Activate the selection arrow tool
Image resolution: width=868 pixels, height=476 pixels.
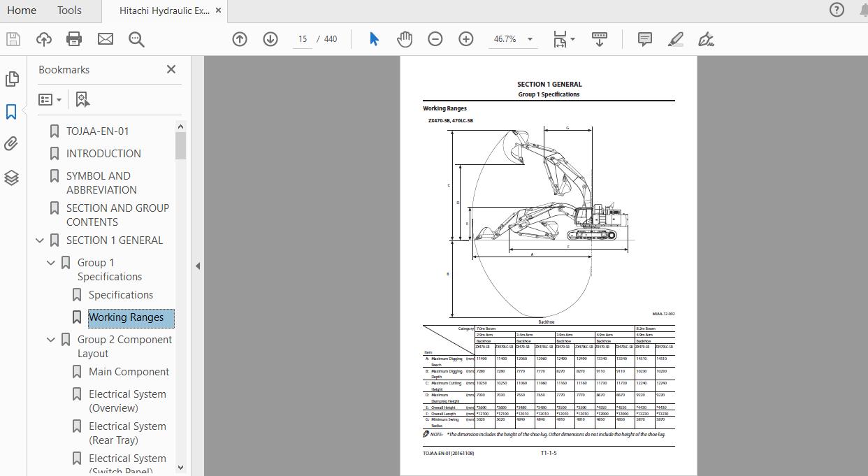click(374, 39)
